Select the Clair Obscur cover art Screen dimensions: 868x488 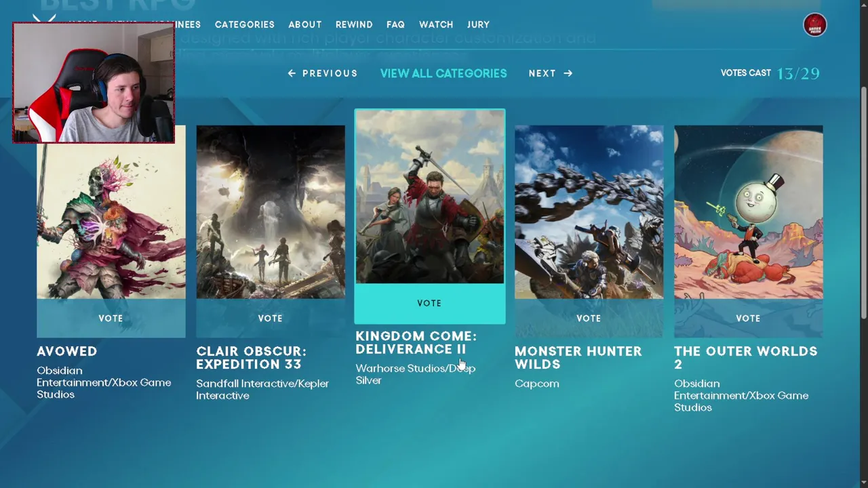pyautogui.click(x=271, y=212)
